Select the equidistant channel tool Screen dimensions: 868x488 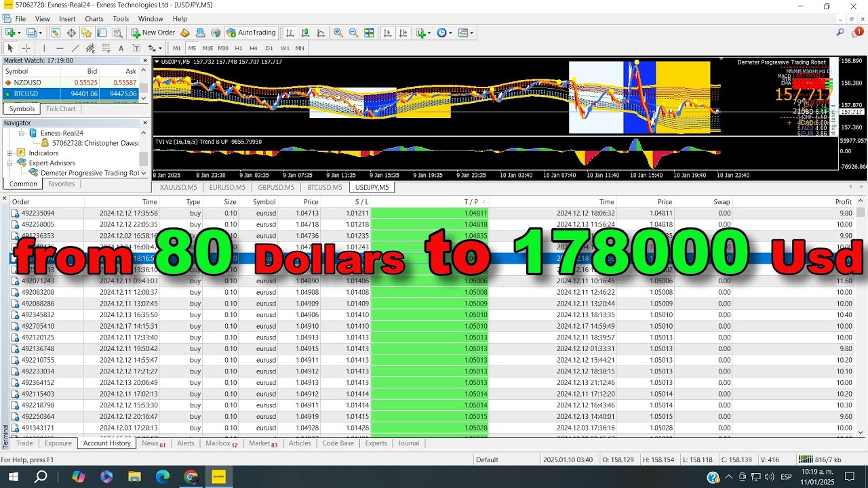point(90,48)
